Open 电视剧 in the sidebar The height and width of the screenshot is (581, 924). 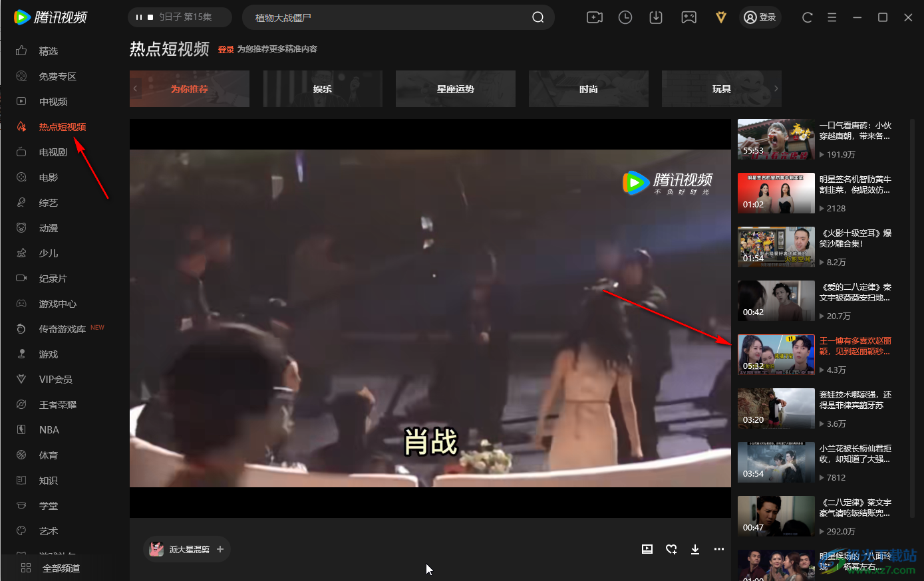(53, 152)
